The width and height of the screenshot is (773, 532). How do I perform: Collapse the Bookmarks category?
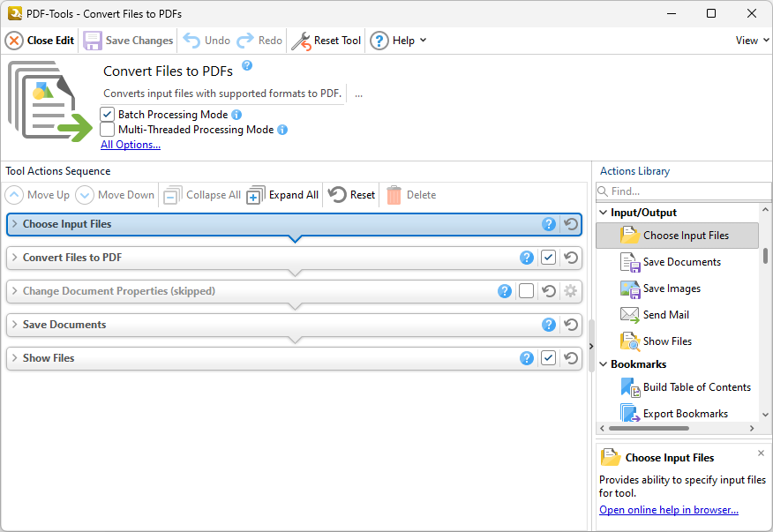(x=604, y=363)
